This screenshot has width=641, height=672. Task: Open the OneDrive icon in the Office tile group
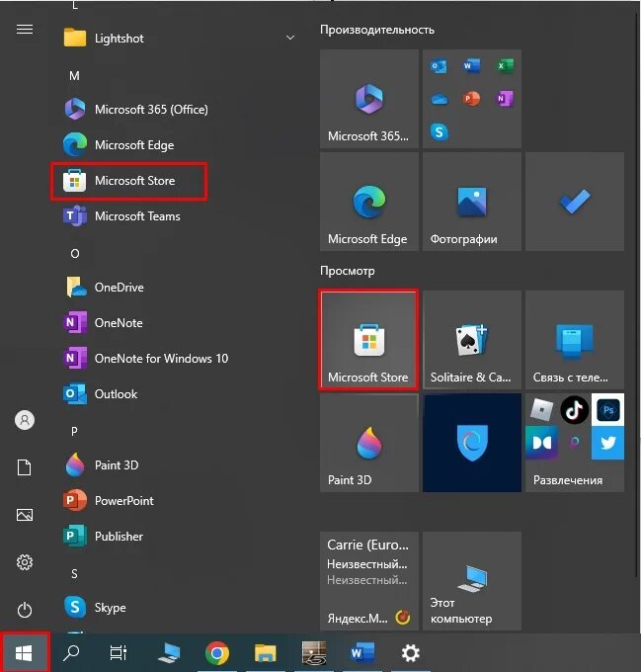click(439, 99)
